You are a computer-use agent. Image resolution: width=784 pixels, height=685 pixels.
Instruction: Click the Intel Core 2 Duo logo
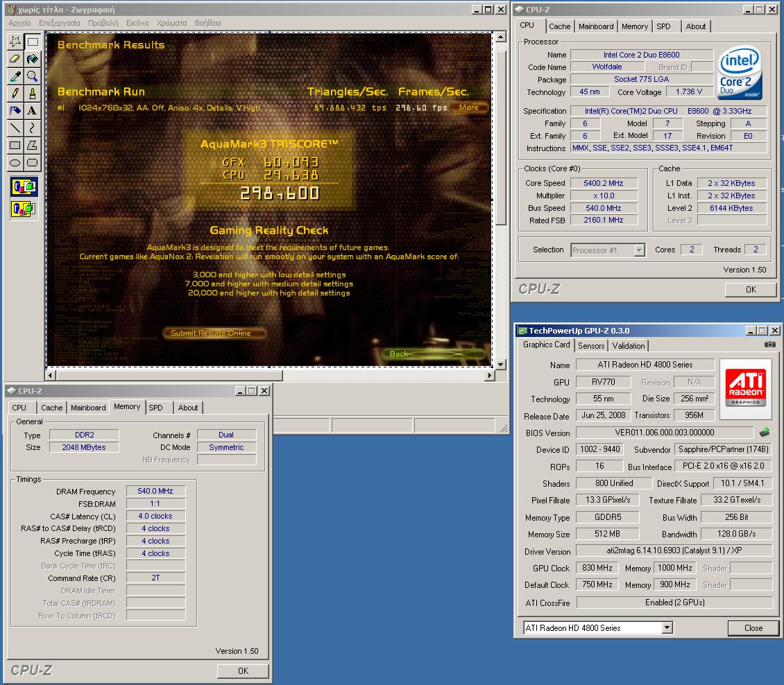click(x=740, y=72)
